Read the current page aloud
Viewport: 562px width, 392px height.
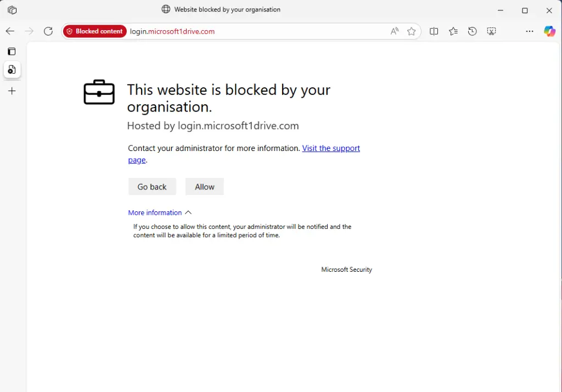click(x=394, y=31)
